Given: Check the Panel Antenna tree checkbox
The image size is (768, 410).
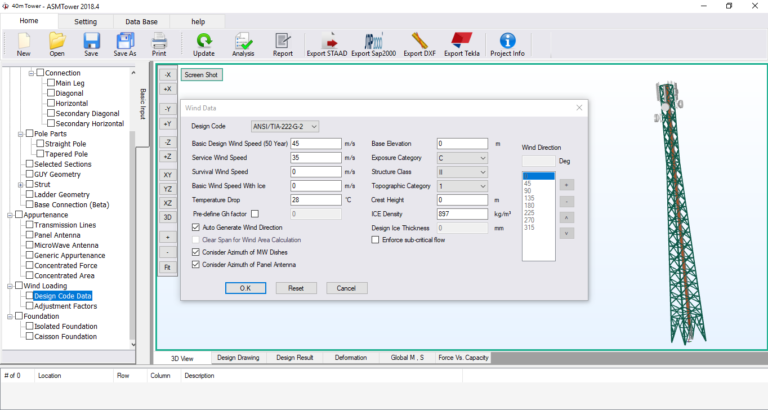Looking at the screenshot, I should [30, 235].
